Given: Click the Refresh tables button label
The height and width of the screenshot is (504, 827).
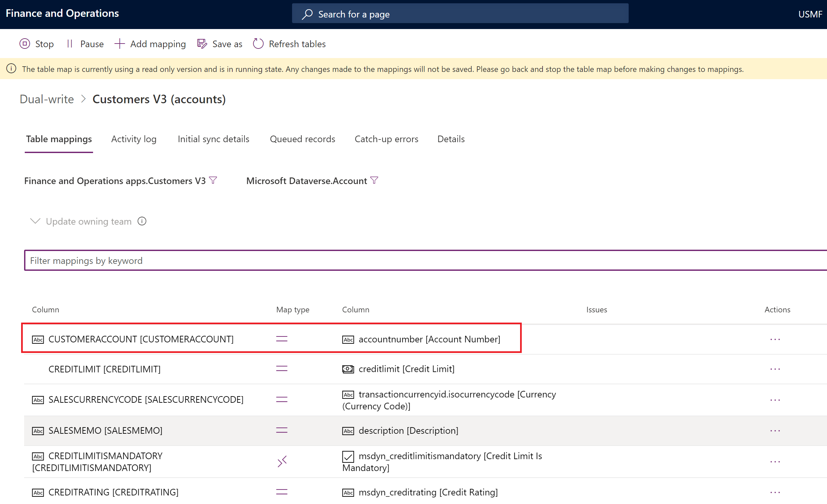Looking at the screenshot, I should click(297, 44).
